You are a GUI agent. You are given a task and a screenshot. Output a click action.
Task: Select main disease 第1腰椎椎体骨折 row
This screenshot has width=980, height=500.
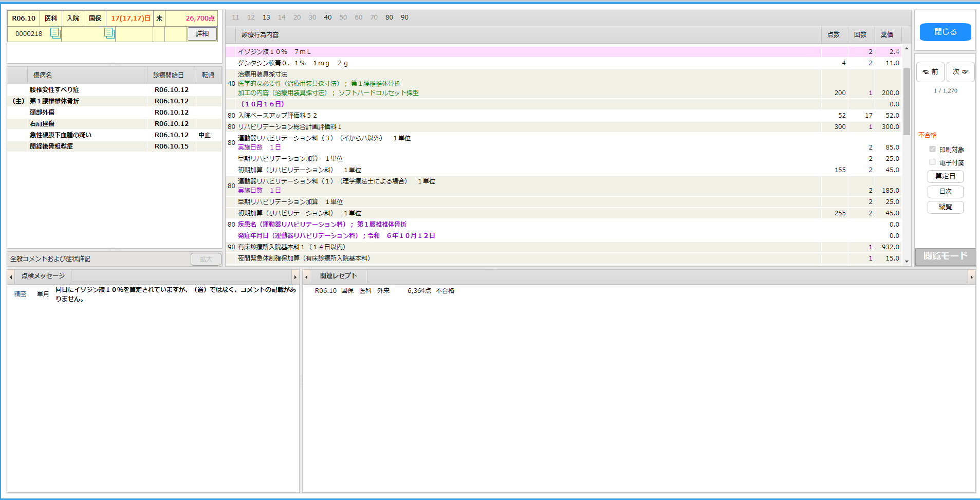coord(115,101)
